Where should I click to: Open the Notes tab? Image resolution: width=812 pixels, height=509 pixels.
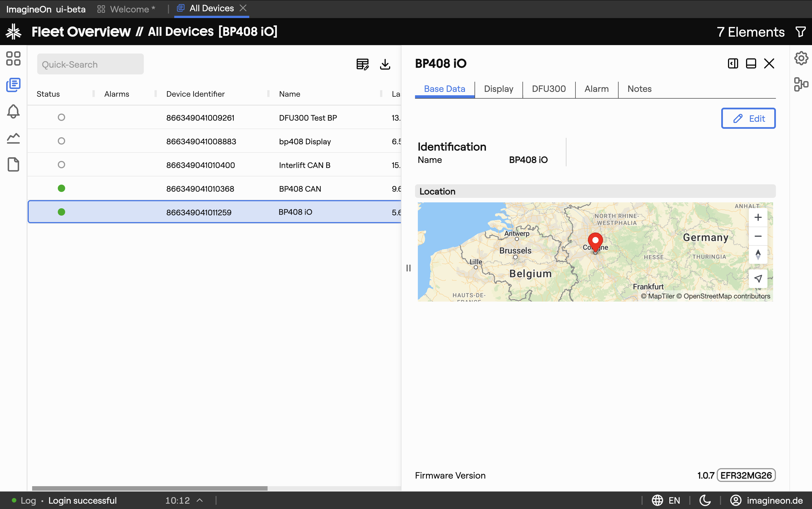(x=639, y=89)
